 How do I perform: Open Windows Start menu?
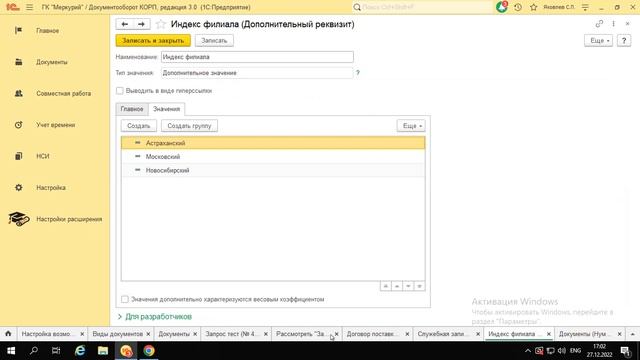pos(11,351)
